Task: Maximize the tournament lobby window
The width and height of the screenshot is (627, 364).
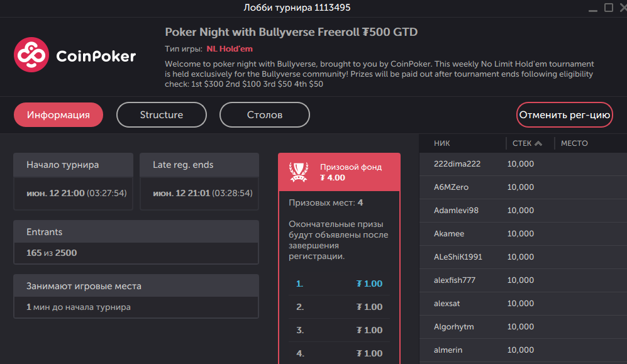Action: coord(609,8)
